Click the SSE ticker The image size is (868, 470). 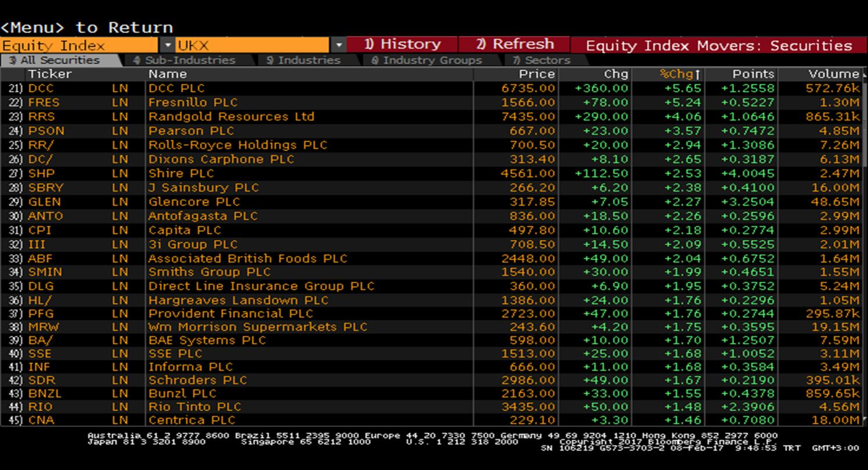click(x=39, y=354)
